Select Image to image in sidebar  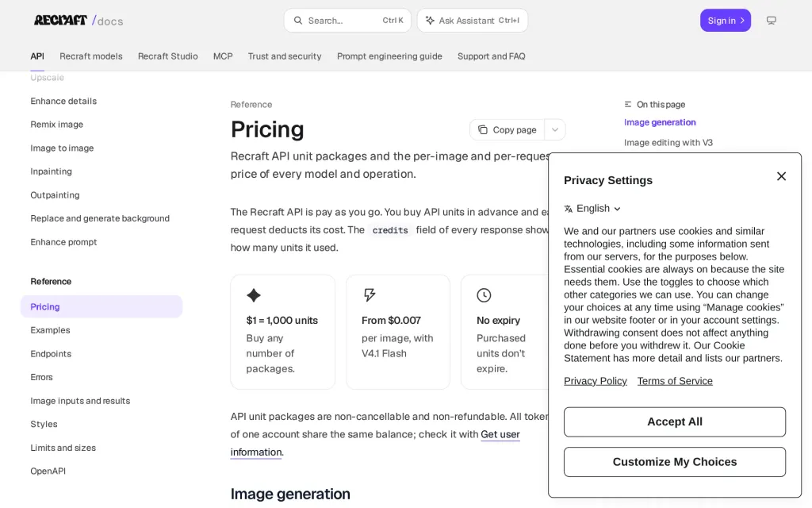point(62,148)
